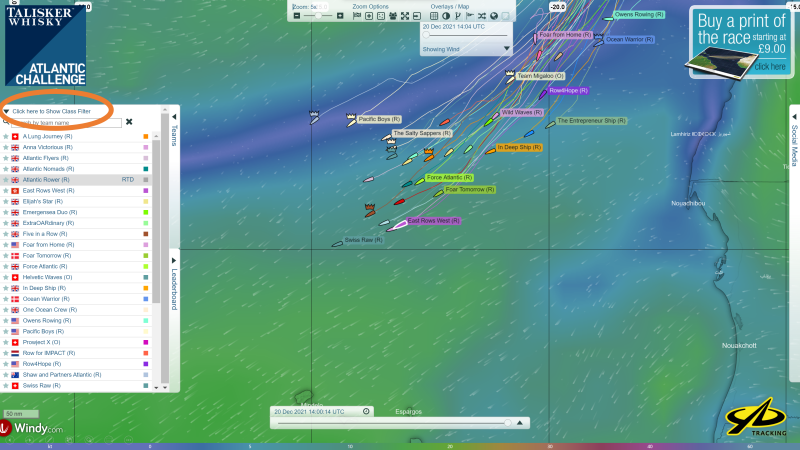Click the search by team name field
Image resolution: width=800 pixels, height=450 pixels.
pyautogui.click(x=66, y=122)
